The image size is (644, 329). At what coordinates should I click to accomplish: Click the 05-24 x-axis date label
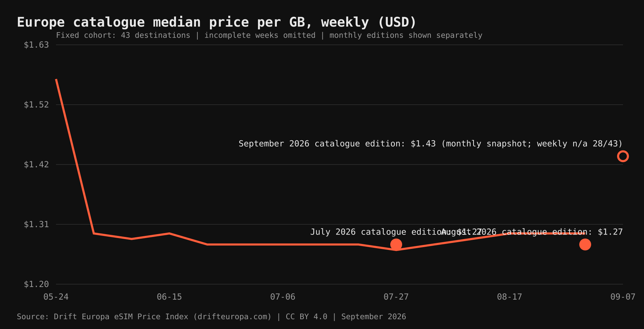click(56, 297)
